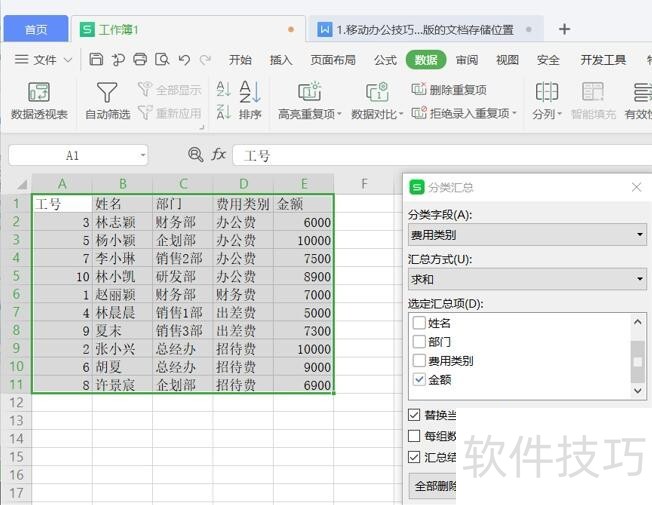The width and height of the screenshot is (652, 505).
Task: Sort descending with the Z-A icon
Action: 223,111
